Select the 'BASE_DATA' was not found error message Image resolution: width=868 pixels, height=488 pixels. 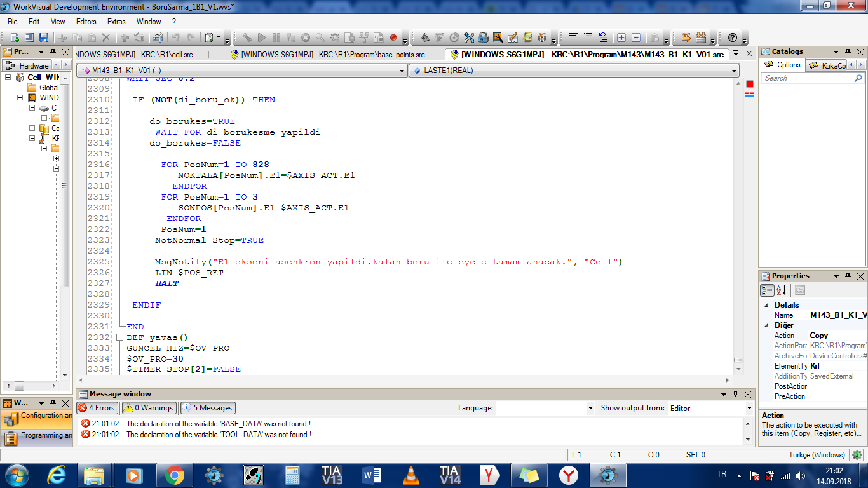(x=218, y=424)
